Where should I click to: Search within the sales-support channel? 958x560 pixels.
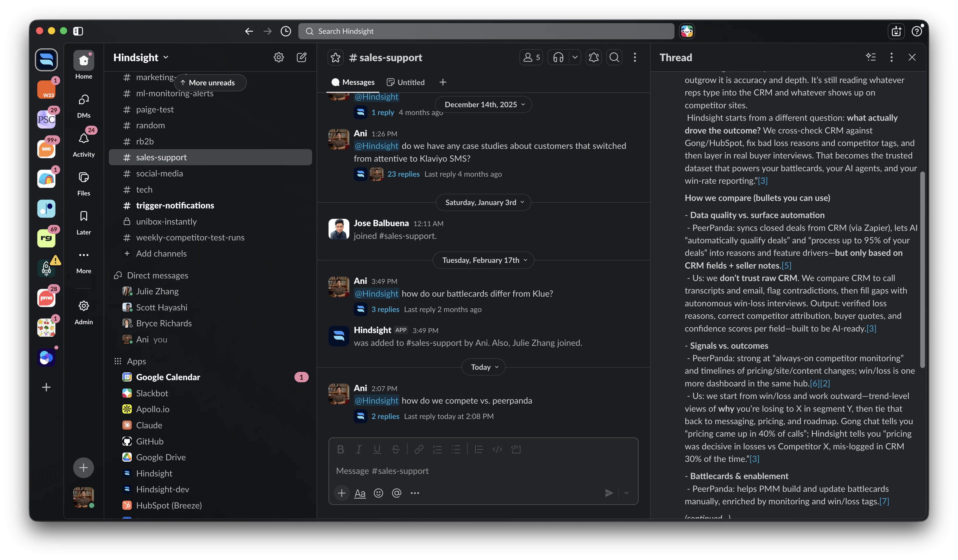614,57
